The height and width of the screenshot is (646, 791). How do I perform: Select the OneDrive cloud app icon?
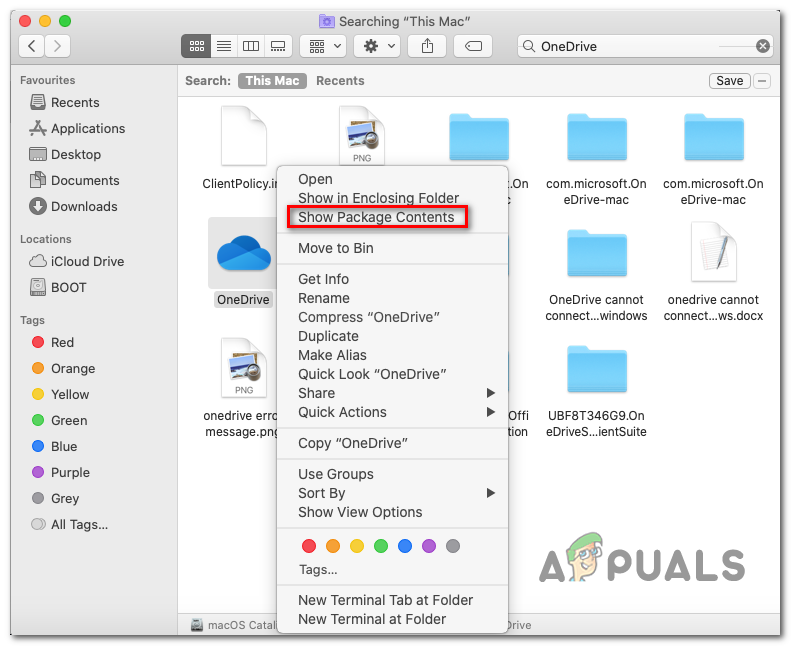tap(244, 253)
